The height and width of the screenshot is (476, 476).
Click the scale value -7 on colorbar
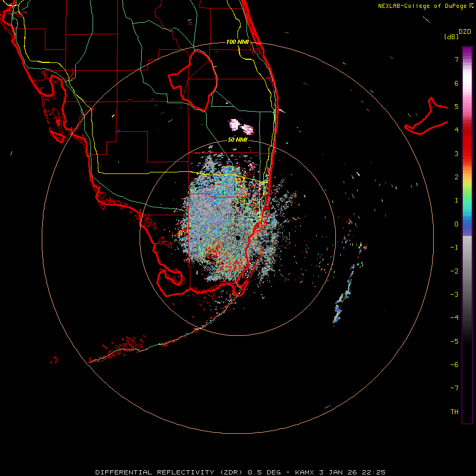454,388
